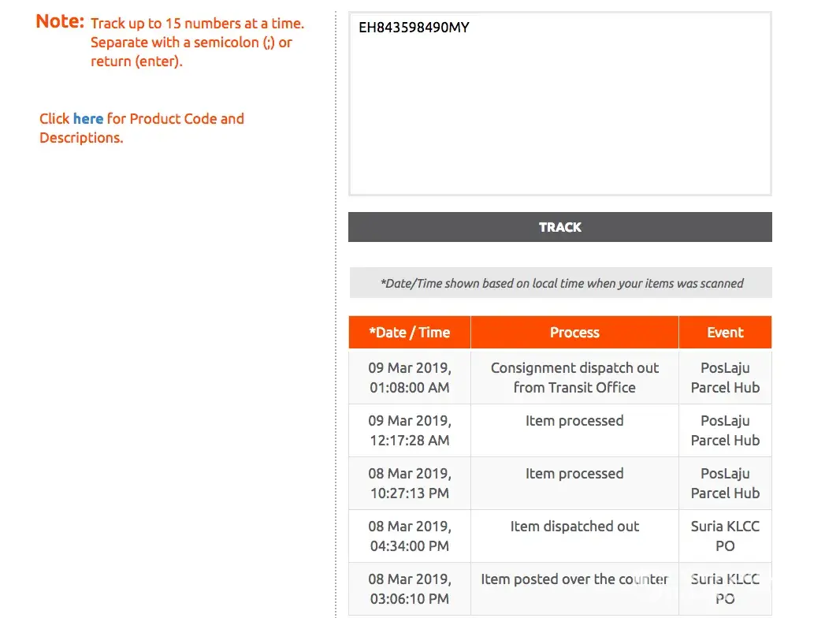Click the Event column header
Screen dimensions: 840x618
[725, 333]
